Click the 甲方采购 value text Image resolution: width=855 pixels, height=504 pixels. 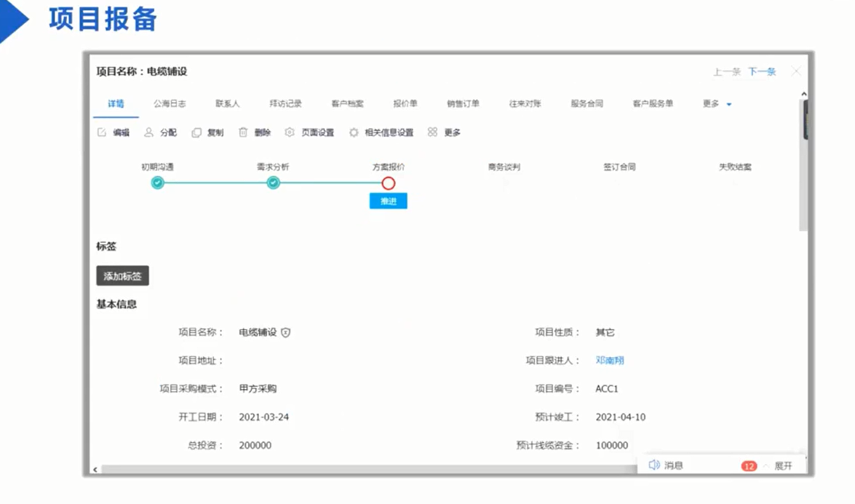258,389
